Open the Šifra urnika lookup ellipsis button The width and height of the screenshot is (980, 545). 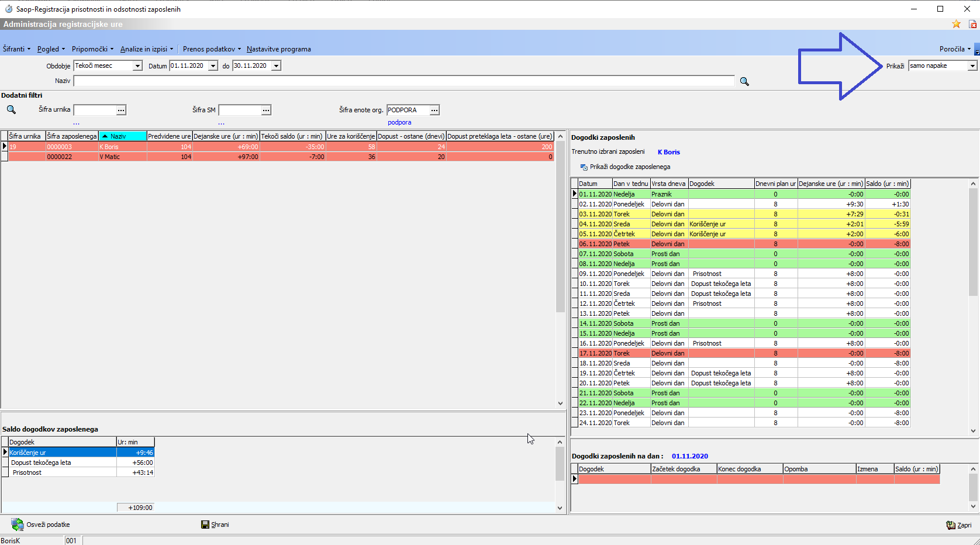coord(121,110)
